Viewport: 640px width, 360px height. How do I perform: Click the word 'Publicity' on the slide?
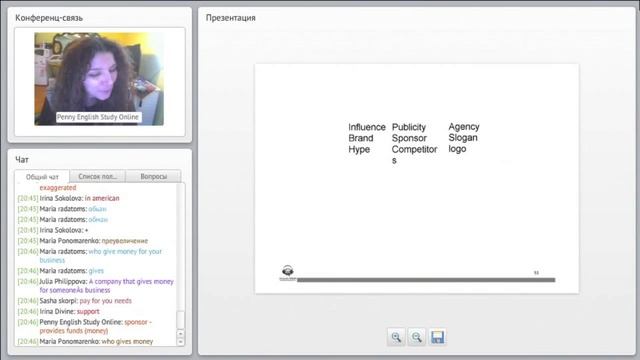(x=409, y=127)
